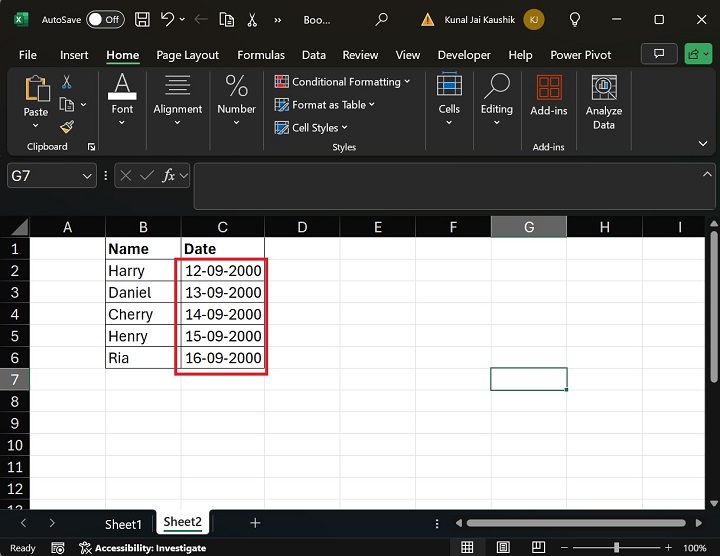Click Accessibility: Investigate in status bar

click(x=143, y=548)
